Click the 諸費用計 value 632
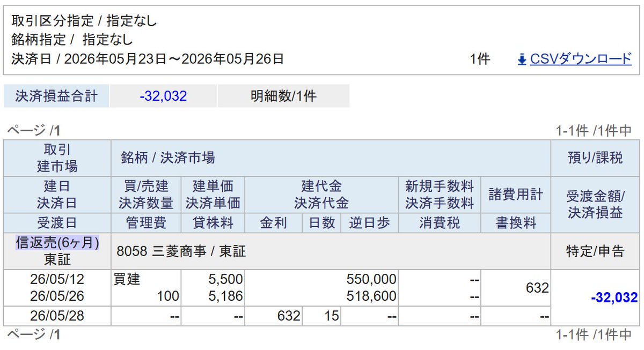Viewport: 644px width, 350px height. tap(516, 288)
